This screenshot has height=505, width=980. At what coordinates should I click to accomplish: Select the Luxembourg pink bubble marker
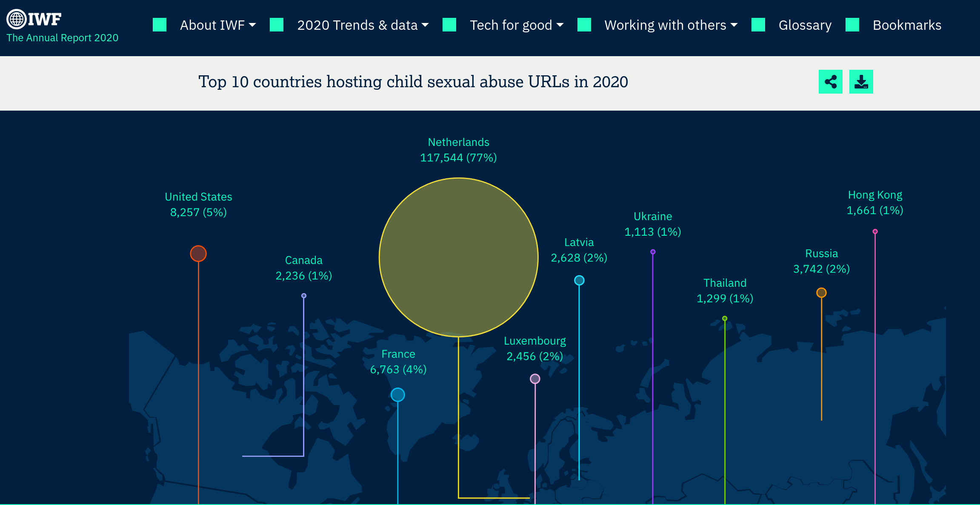535,379
